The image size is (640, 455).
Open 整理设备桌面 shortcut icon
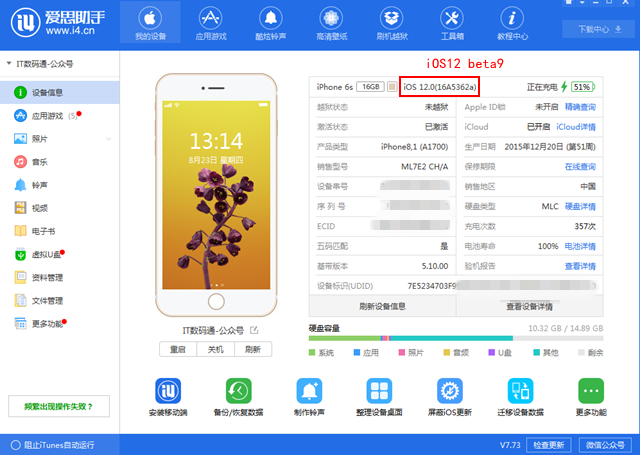(379, 391)
